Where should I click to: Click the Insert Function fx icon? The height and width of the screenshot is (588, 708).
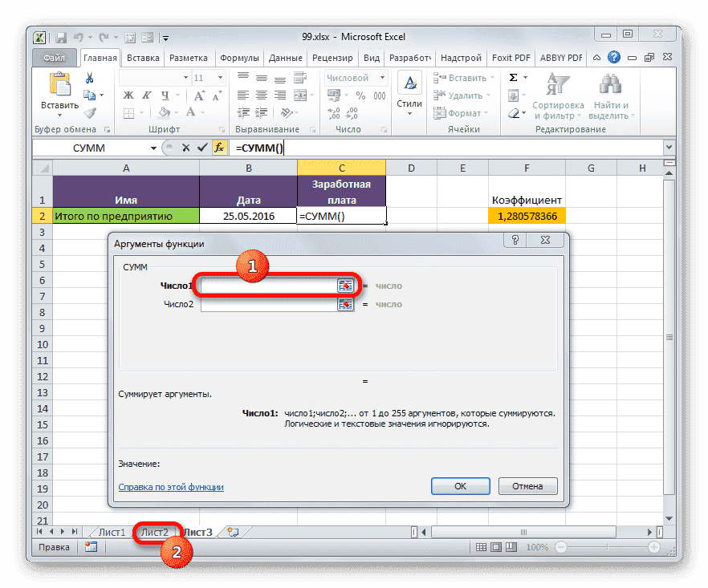click(219, 148)
